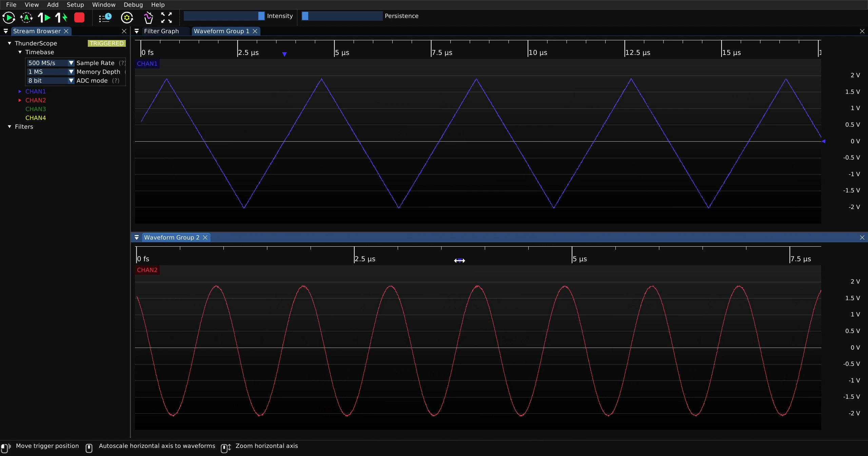Click the CHAN1 waveform label

tap(147, 64)
